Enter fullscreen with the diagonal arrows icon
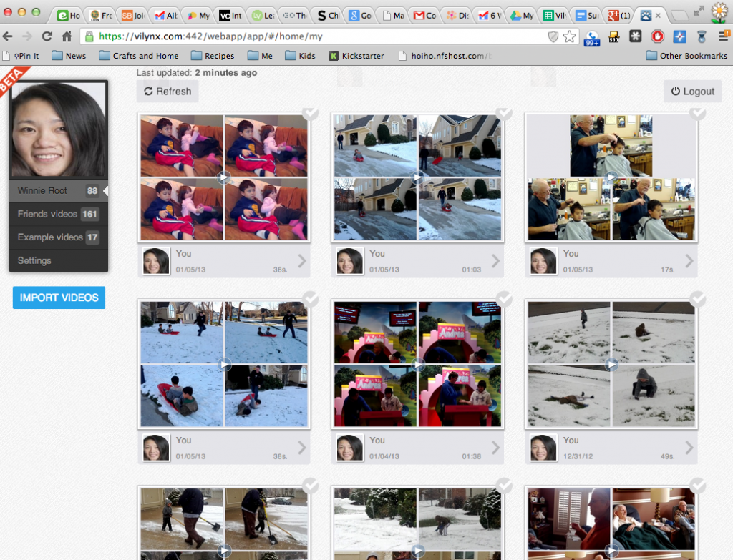This screenshot has width=733, height=560. (699, 11)
